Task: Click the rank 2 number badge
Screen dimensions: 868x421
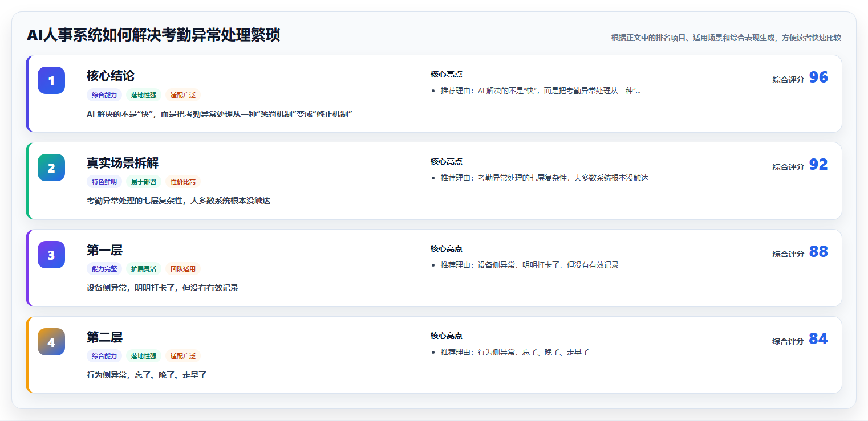Action: (51, 167)
